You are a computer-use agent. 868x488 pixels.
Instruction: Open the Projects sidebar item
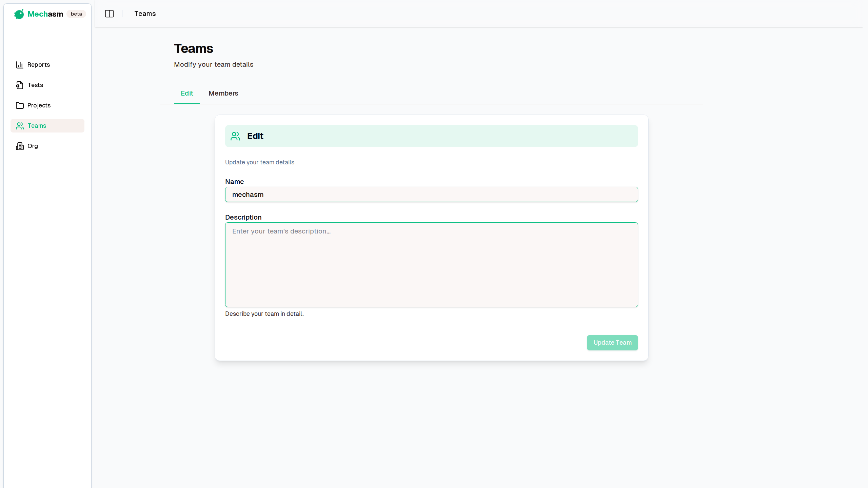pos(39,105)
